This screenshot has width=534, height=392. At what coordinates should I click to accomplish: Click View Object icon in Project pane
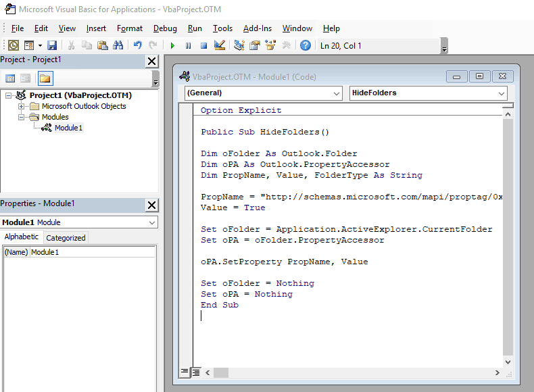coord(25,78)
